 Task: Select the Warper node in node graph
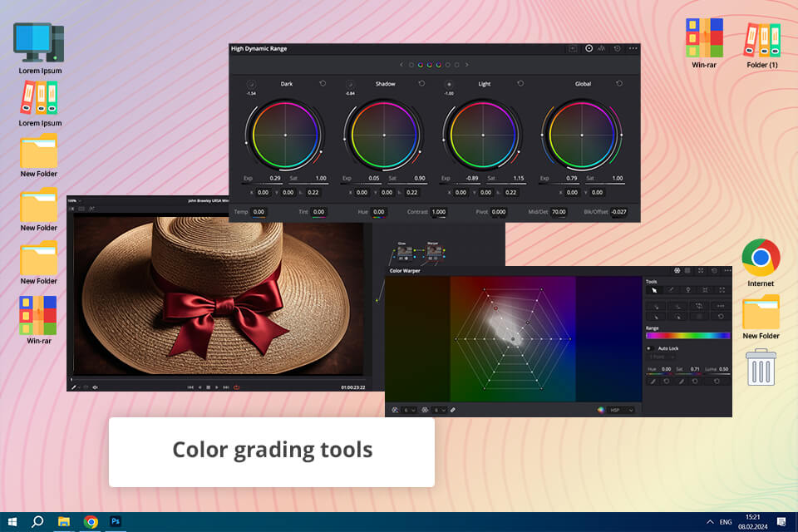pyautogui.click(x=434, y=252)
